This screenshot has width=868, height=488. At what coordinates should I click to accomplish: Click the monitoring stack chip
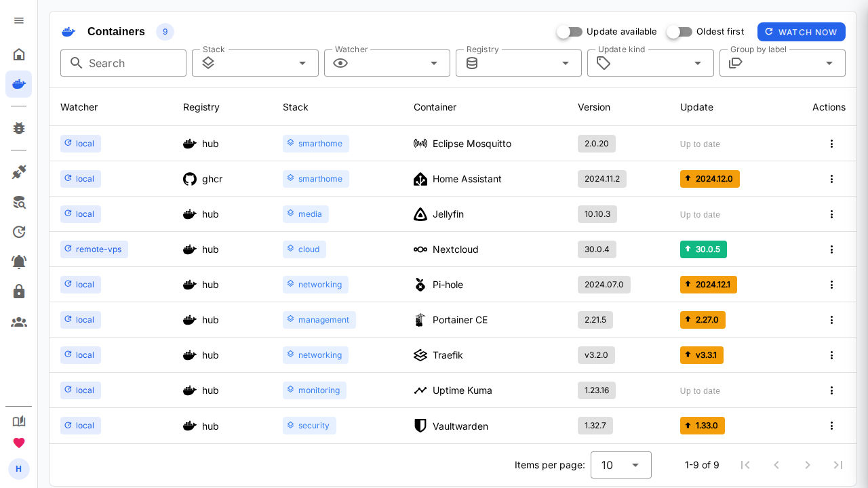click(x=315, y=390)
